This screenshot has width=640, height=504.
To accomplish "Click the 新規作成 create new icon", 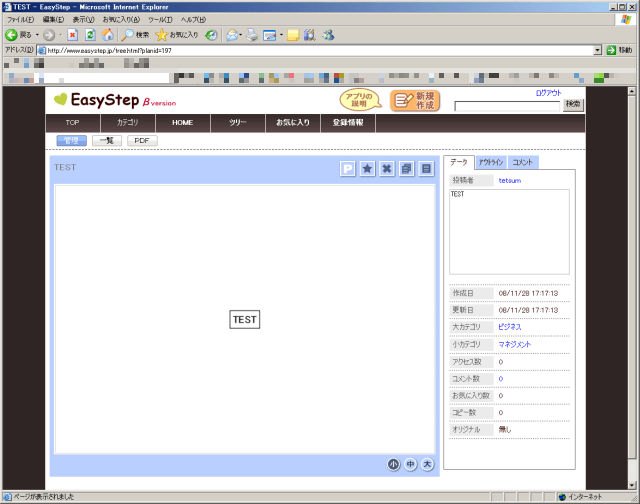I will pyautogui.click(x=415, y=101).
